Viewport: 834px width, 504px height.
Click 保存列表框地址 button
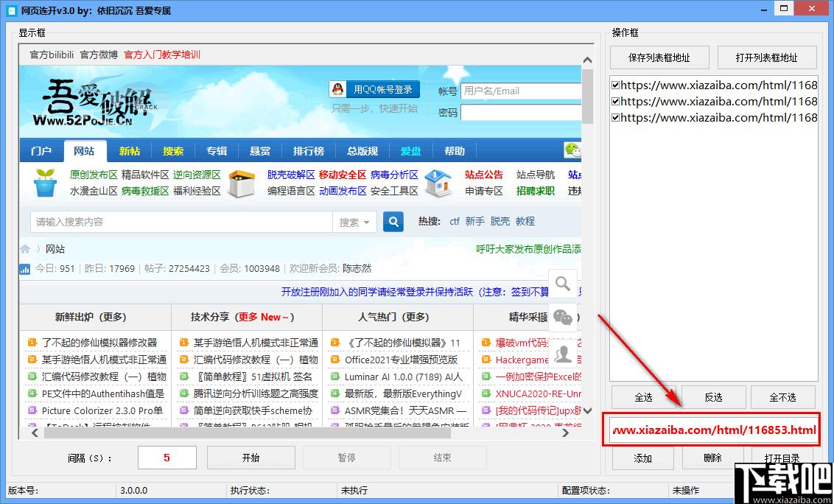[x=659, y=57]
